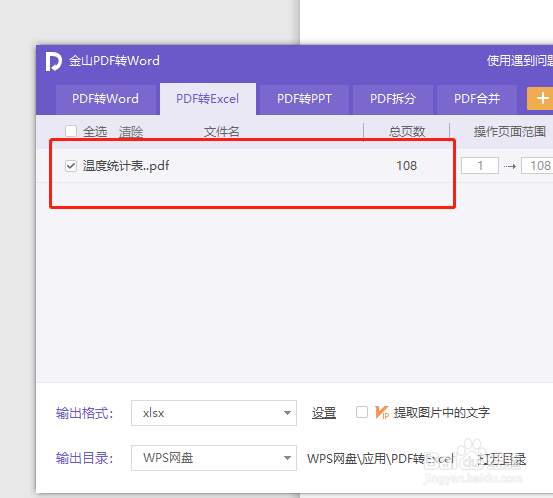Screen dimensions: 553x498
Task: Click the 金山PDF转Word logo icon
Action: coord(54,61)
